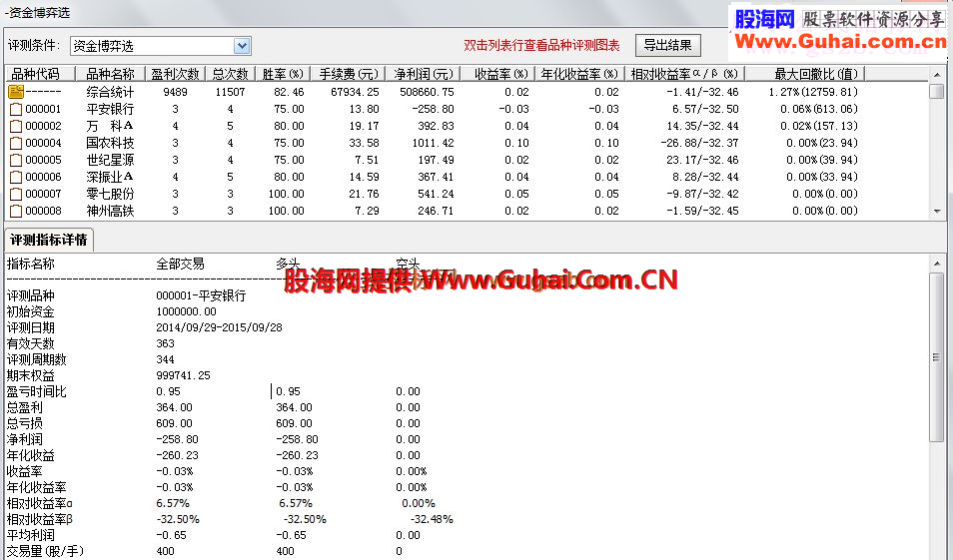Click the 相对收益率β label
This screenshot has height=560, width=953.
click(40, 519)
